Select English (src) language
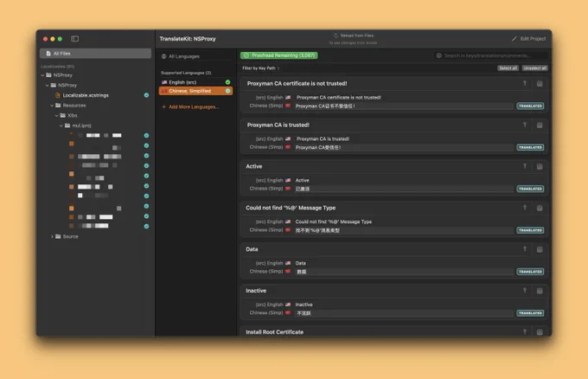Image resolution: width=588 pixels, height=379 pixels. click(x=195, y=82)
